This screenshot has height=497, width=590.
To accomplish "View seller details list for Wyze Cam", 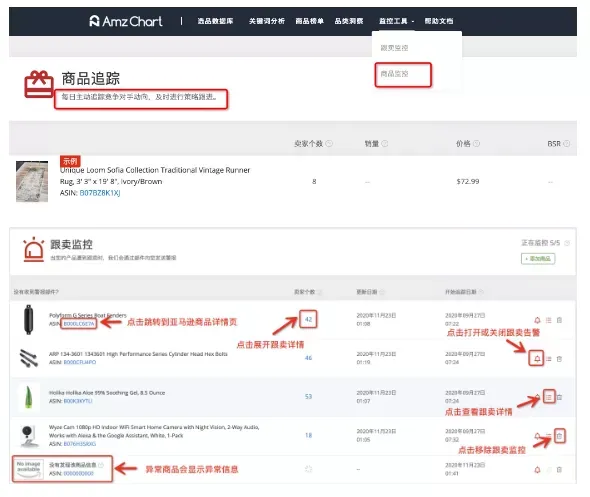I will 549,436.
